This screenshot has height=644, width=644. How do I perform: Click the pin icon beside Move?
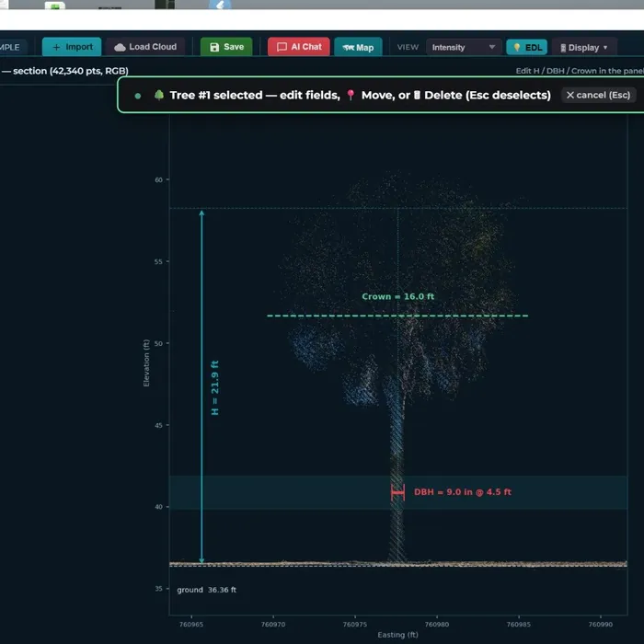351,96
